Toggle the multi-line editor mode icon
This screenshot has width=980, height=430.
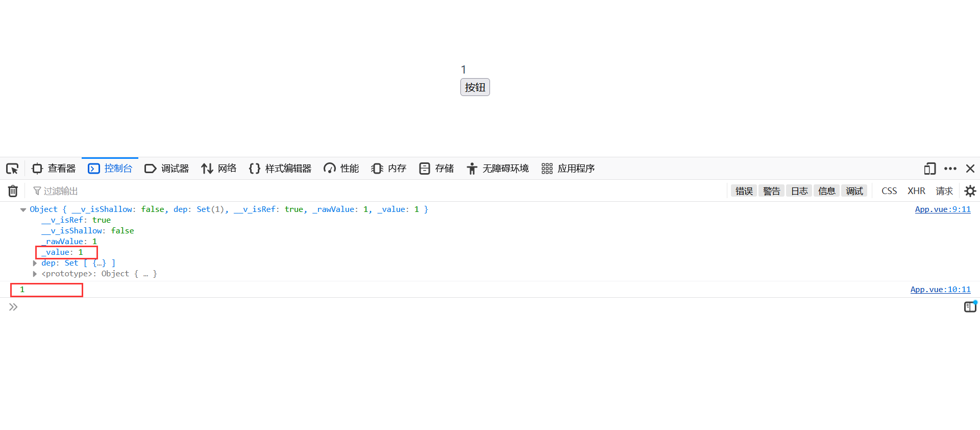coord(970,307)
